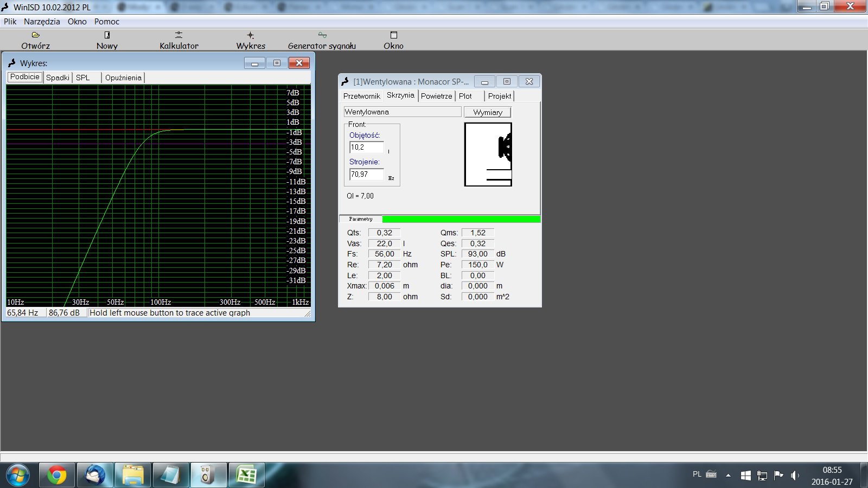Click the green Parametry bar
The height and width of the screenshot is (488, 868).
[461, 219]
